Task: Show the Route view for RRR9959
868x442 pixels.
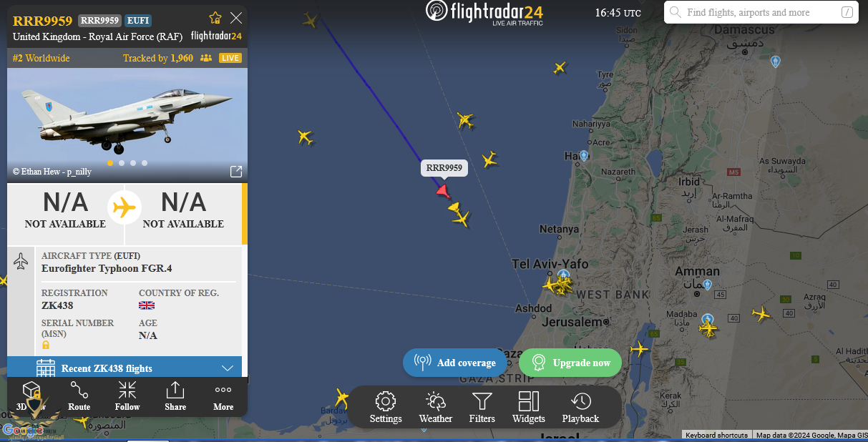Action: point(79,396)
